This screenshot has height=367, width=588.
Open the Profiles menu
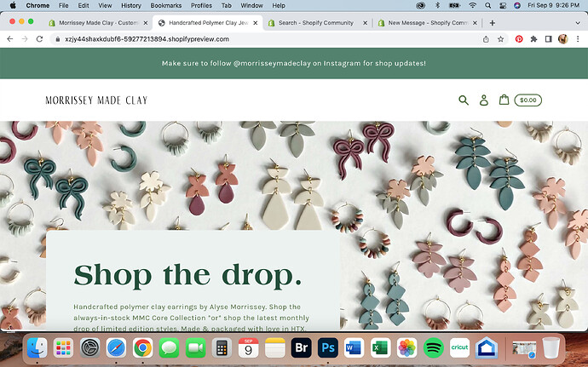(201, 6)
